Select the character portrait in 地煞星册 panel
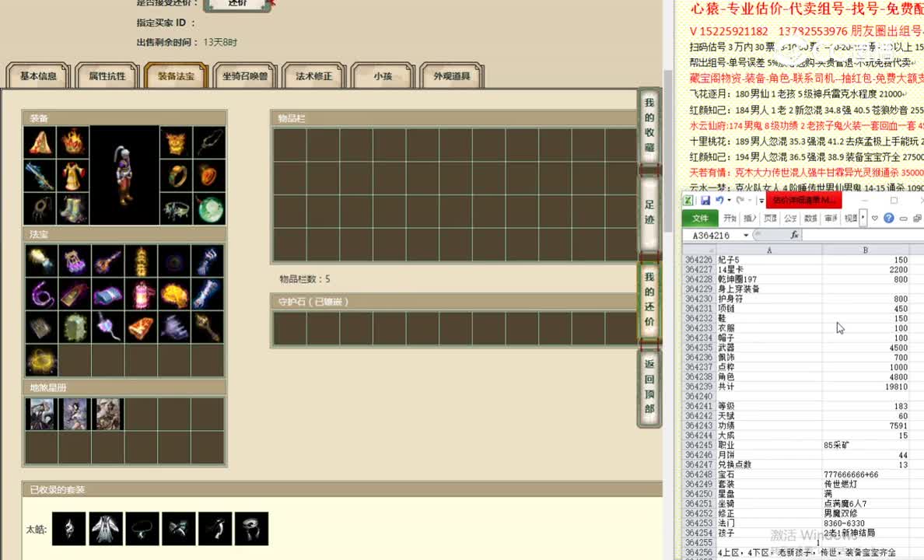Image resolution: width=924 pixels, height=560 pixels. click(40, 414)
